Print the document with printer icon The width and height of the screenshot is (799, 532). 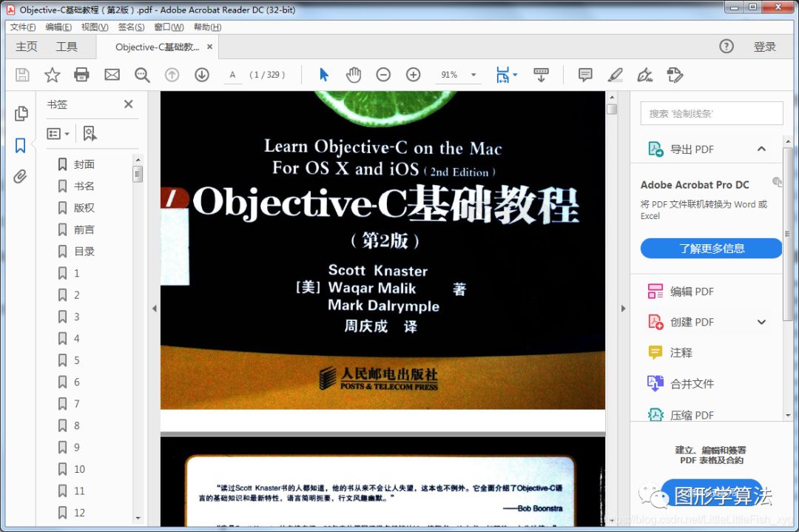click(x=81, y=75)
